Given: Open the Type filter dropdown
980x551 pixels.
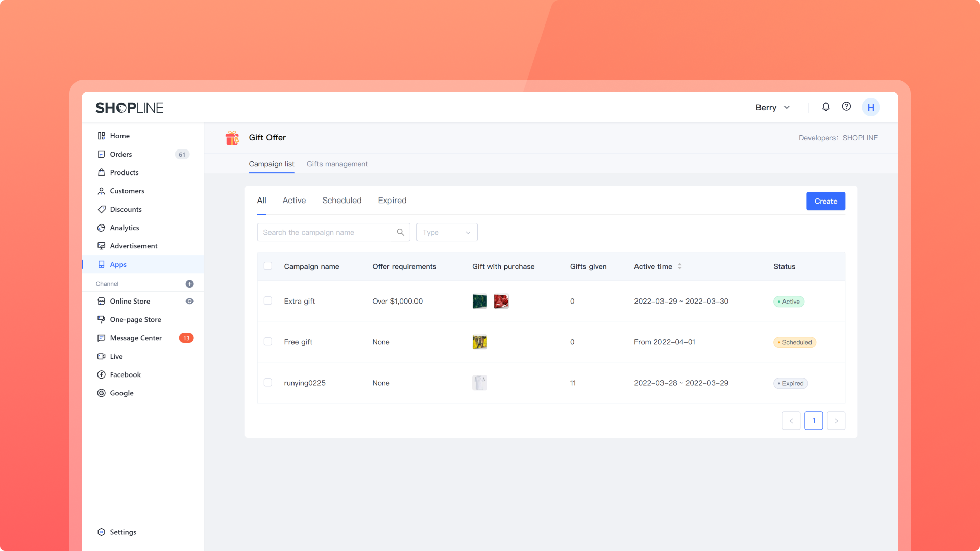Looking at the screenshot, I should point(447,232).
